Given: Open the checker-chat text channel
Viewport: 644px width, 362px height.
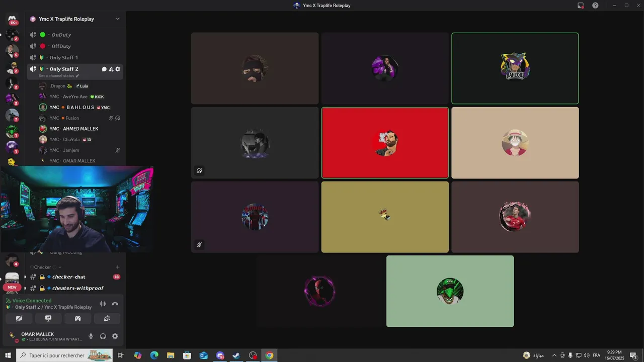Looking at the screenshot, I should pyautogui.click(x=75, y=277).
